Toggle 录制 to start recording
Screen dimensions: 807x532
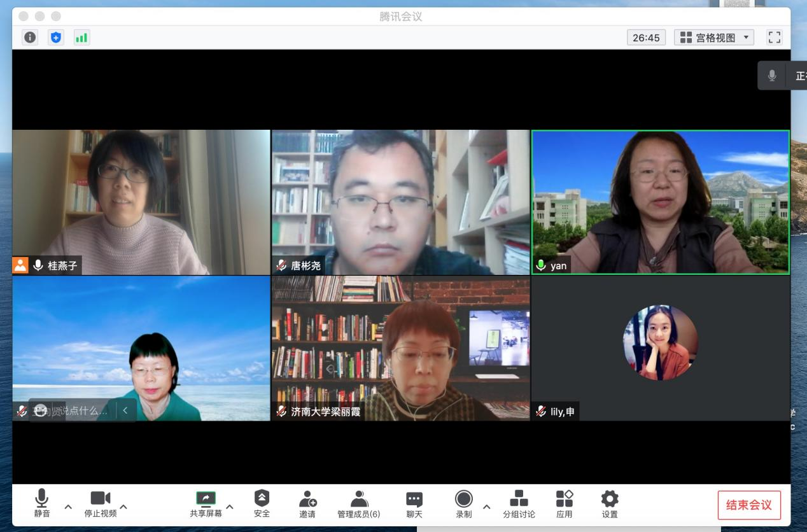pyautogui.click(x=464, y=505)
